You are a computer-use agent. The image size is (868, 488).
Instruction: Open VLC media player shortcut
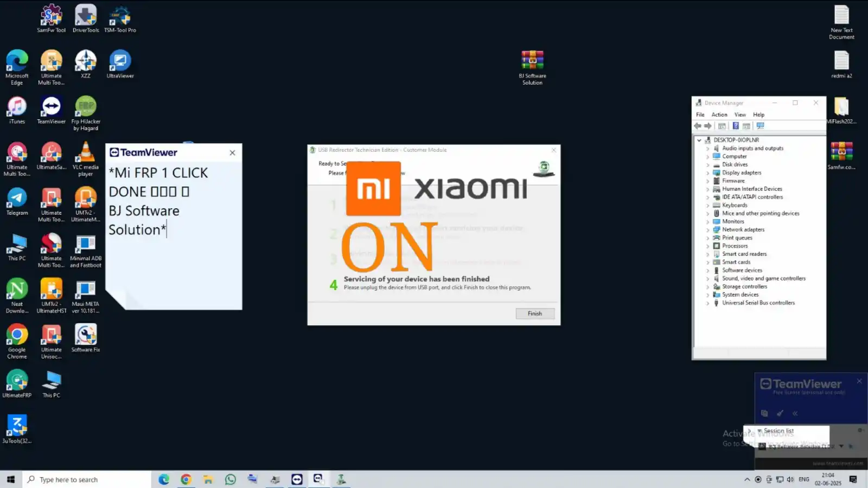(86, 159)
